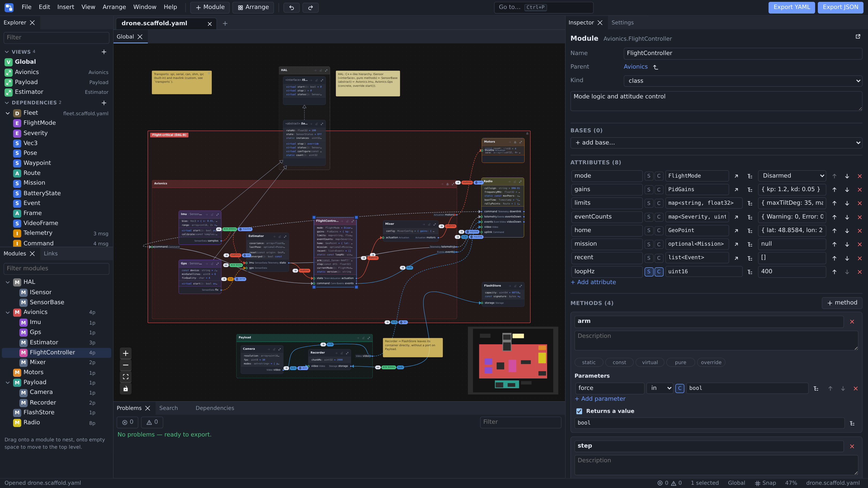The width and height of the screenshot is (868, 488).
Task: Toggle const flag on loopHz attribute
Action: point(659,272)
